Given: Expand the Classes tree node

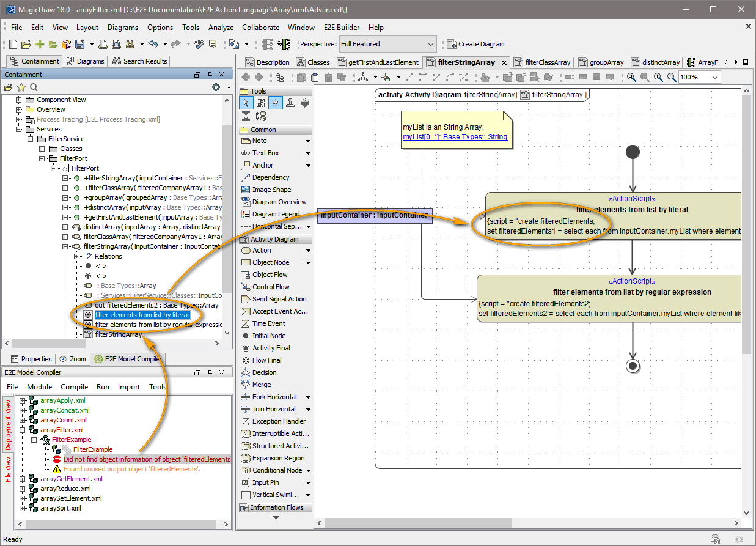Looking at the screenshot, I should [x=43, y=149].
